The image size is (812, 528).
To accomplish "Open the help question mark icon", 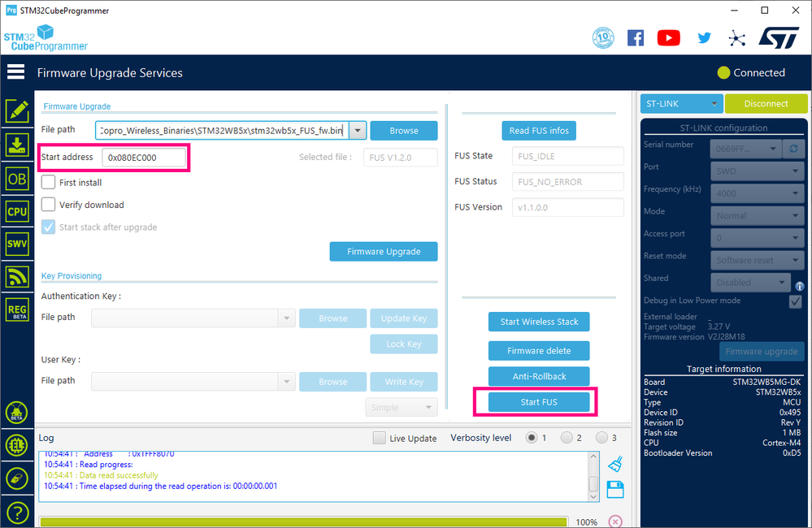I will pos(16,513).
